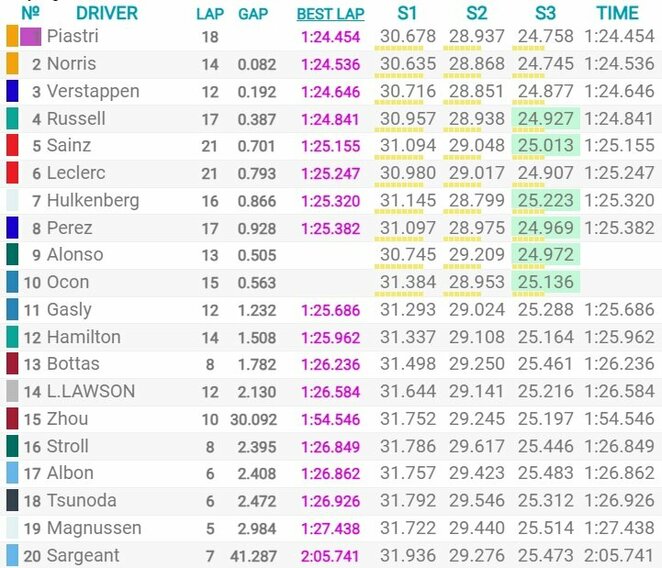Viewport: 662px width, 568px height.
Task: Click Perez's green S3 time 24.969
Action: [x=545, y=228]
